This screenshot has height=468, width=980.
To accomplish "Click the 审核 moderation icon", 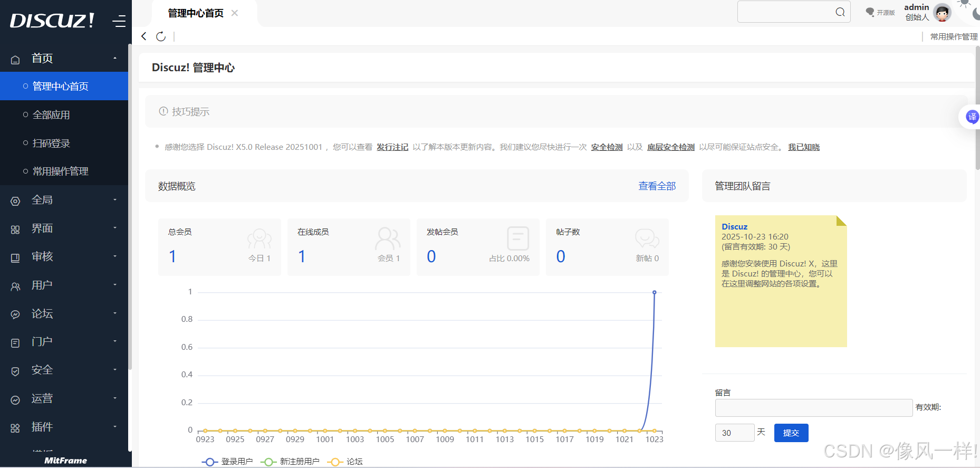I will coord(15,258).
